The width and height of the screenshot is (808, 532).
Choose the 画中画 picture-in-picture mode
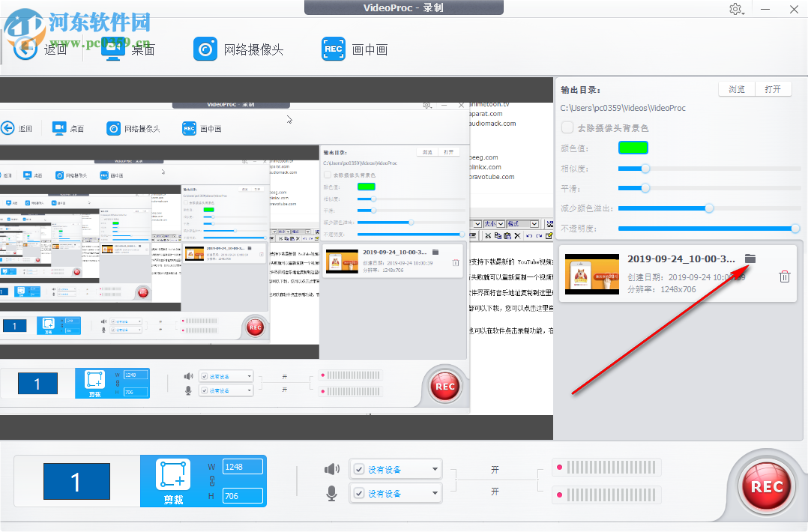tap(334, 49)
